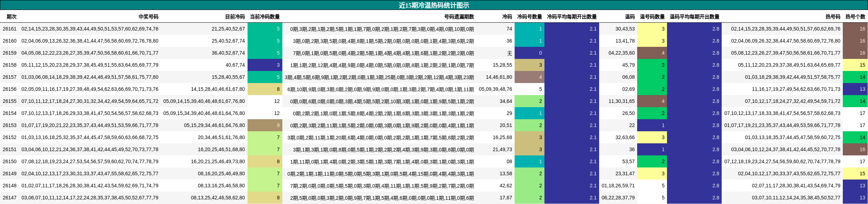The width and height of the screenshot is (868, 204).
Task: Select period cell 26154
Action: pyautogui.click(x=10, y=113)
